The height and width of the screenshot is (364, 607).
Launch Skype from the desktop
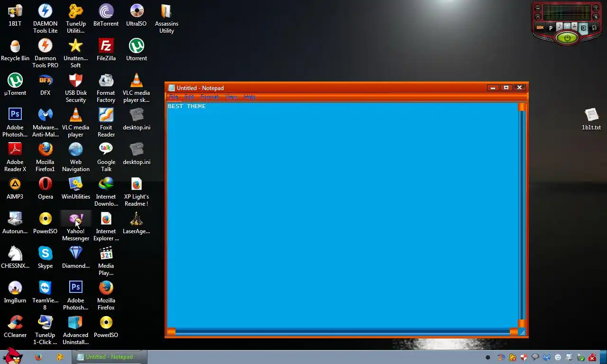point(46,257)
